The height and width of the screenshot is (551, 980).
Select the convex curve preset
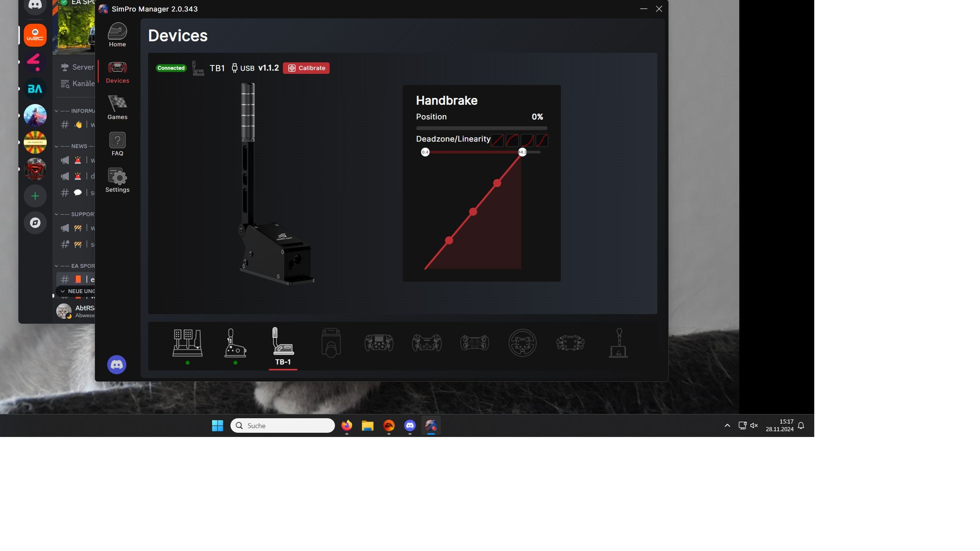point(512,140)
